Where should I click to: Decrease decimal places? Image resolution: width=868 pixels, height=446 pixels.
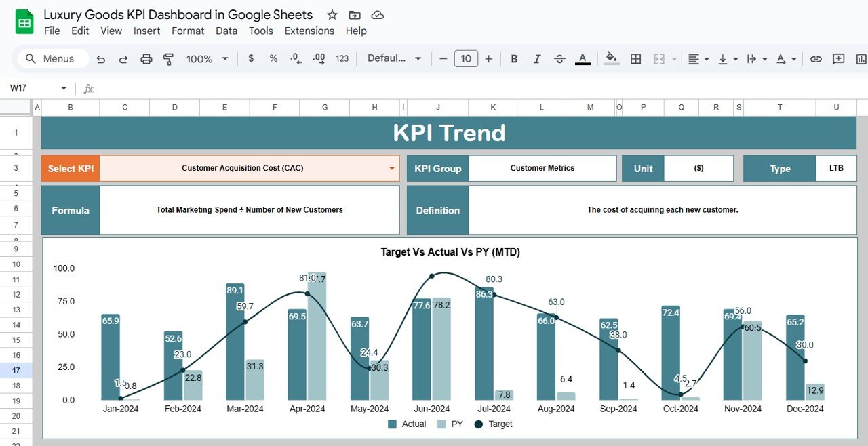(x=296, y=59)
